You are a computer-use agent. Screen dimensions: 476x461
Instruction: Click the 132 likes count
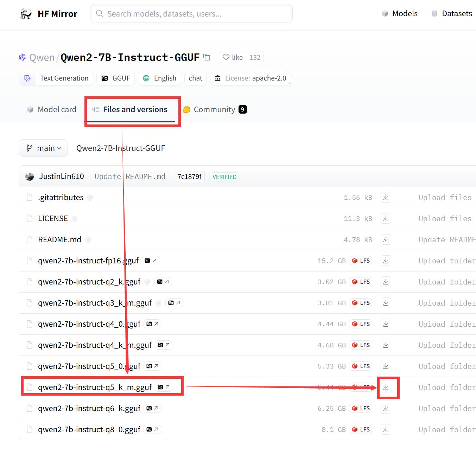pos(255,57)
